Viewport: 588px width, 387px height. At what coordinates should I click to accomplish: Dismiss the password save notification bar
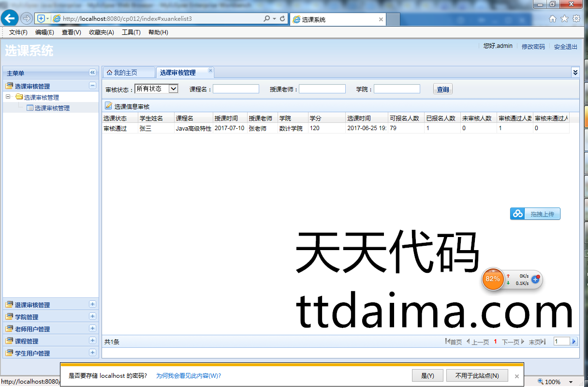pyautogui.click(x=517, y=376)
